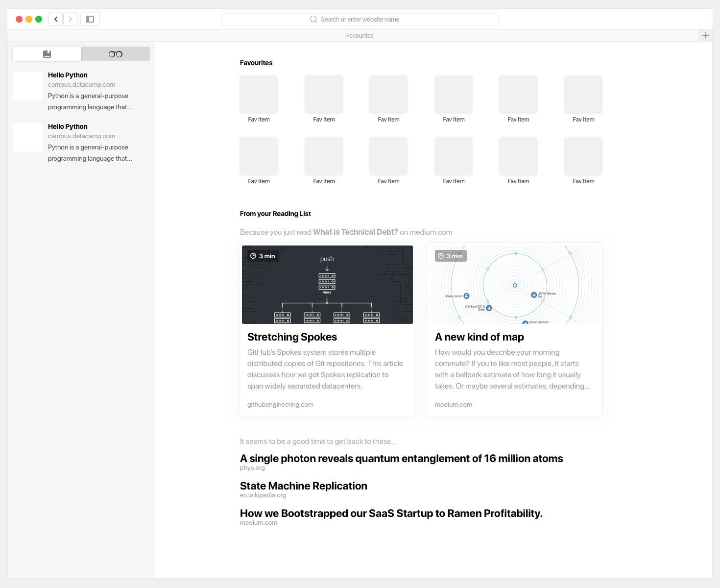
Task: Click the yellow minimize window button
Action: 29,19
